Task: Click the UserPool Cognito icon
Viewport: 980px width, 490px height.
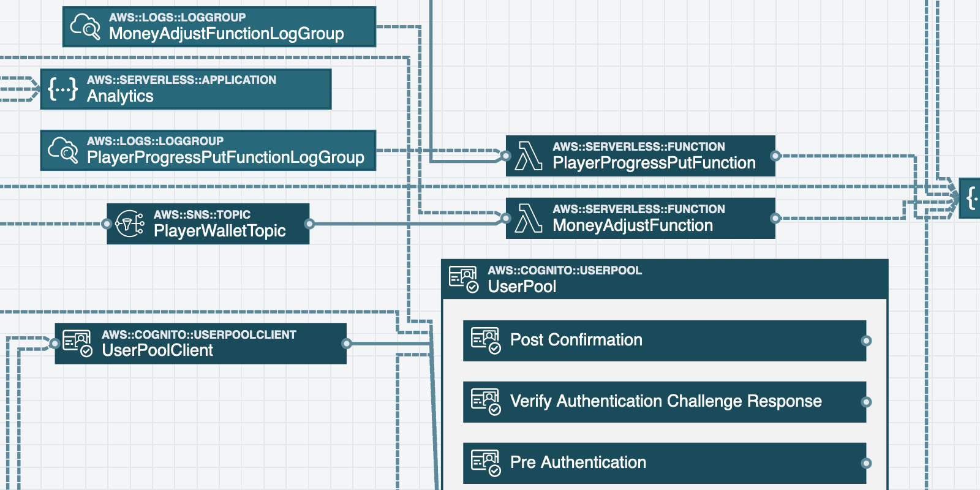Action: click(x=464, y=279)
